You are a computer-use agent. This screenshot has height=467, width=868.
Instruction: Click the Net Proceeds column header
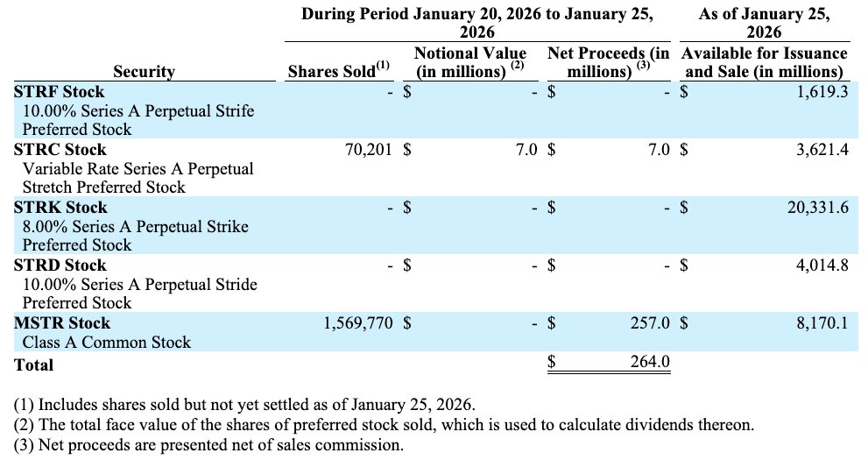click(608, 62)
